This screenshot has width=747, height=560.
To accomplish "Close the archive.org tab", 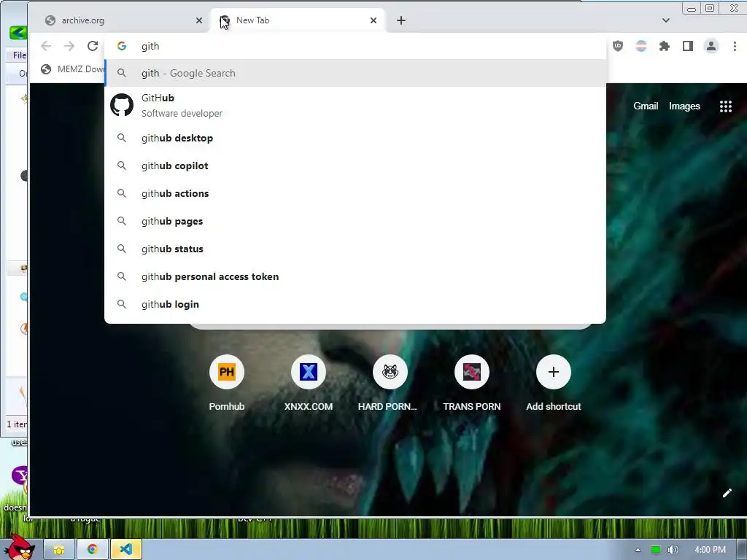I will click(199, 20).
